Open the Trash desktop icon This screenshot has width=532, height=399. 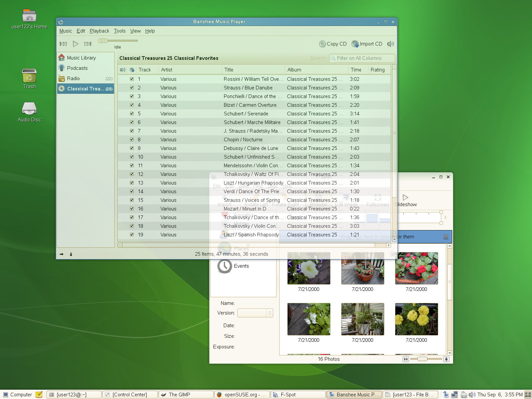[x=29, y=76]
